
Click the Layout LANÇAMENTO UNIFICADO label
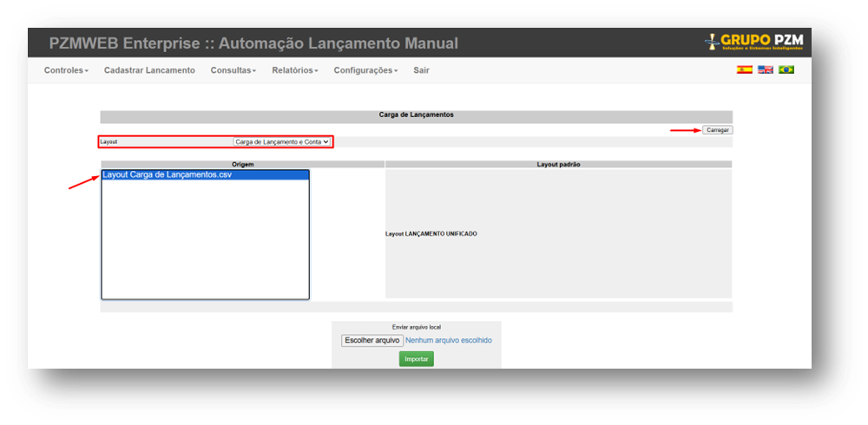click(x=431, y=233)
